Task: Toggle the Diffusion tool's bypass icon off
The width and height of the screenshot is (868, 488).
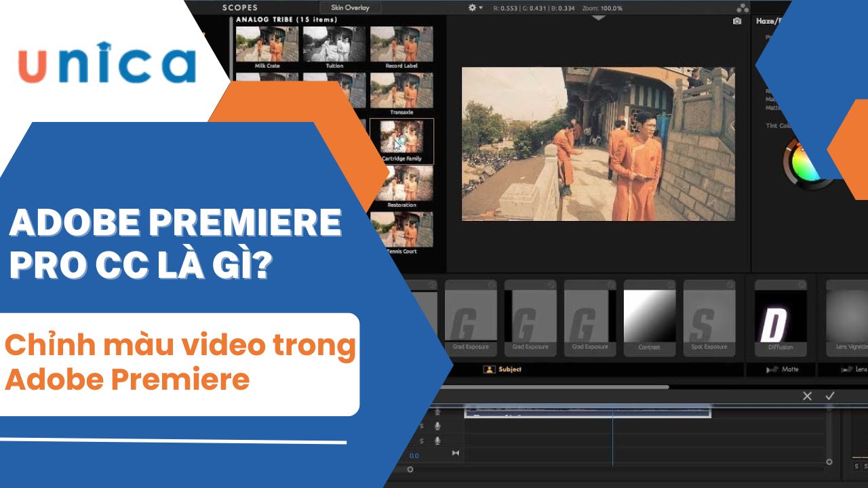Action: pos(801,285)
